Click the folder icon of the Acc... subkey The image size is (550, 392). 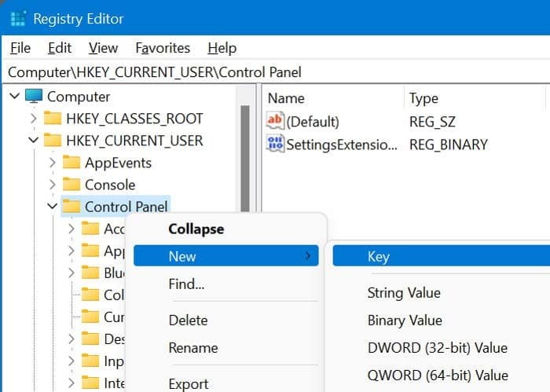tap(90, 229)
